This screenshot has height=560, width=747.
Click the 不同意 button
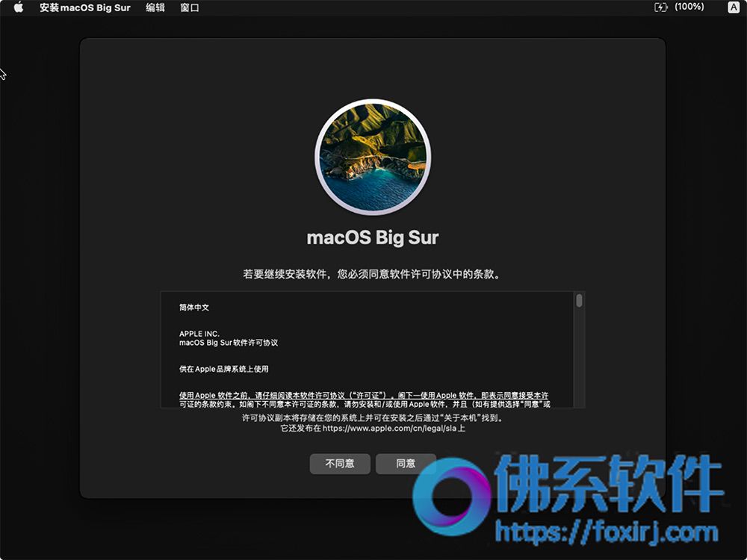340,464
